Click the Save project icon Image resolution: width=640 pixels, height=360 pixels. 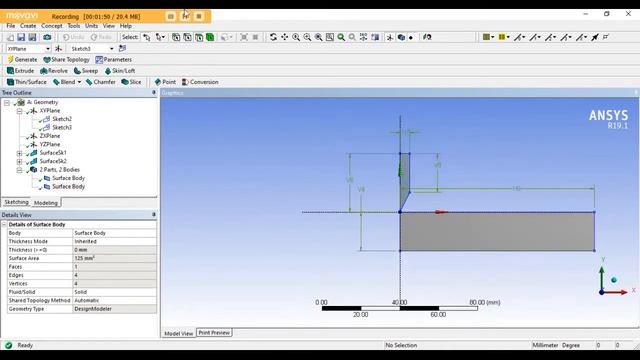click(21, 37)
